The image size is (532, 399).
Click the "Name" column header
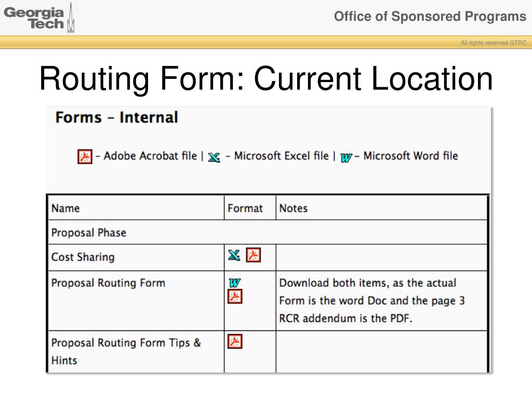pyautogui.click(x=136, y=208)
